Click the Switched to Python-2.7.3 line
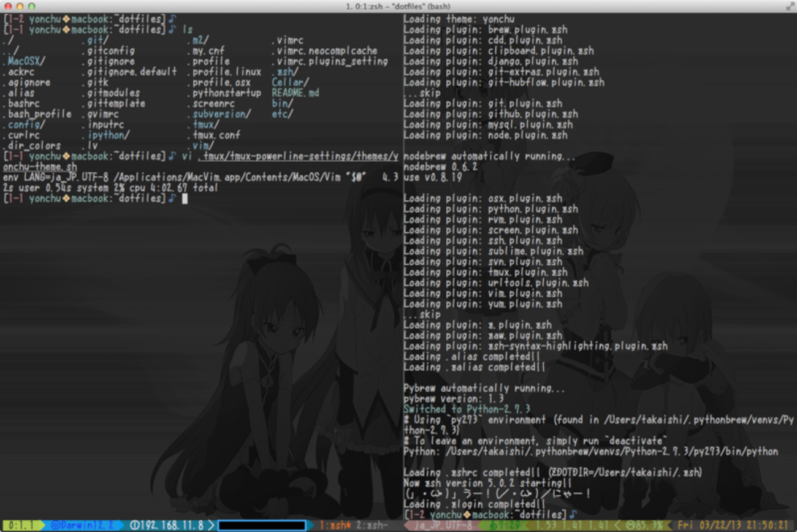Image resolution: width=797 pixels, height=532 pixels. coord(467,409)
